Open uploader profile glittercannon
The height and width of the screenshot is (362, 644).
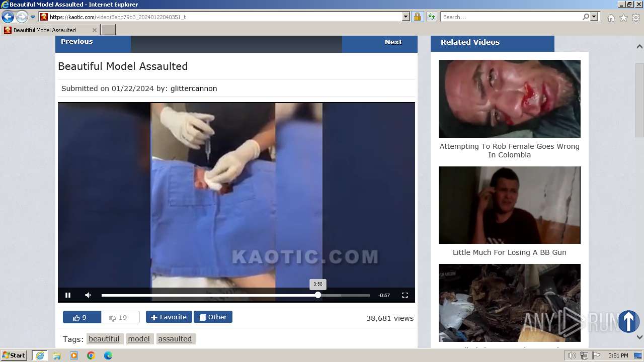(194, 88)
